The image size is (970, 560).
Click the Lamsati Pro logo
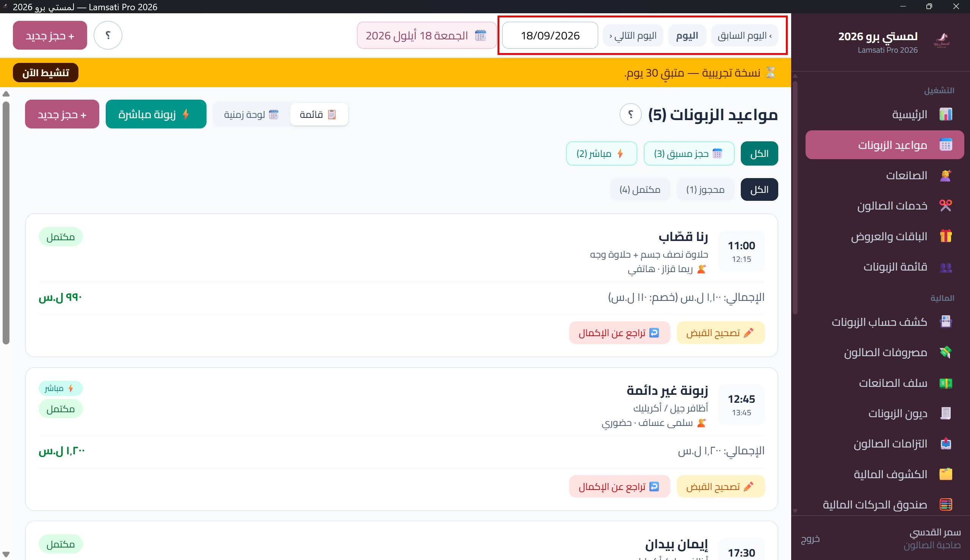pyautogui.click(x=942, y=41)
